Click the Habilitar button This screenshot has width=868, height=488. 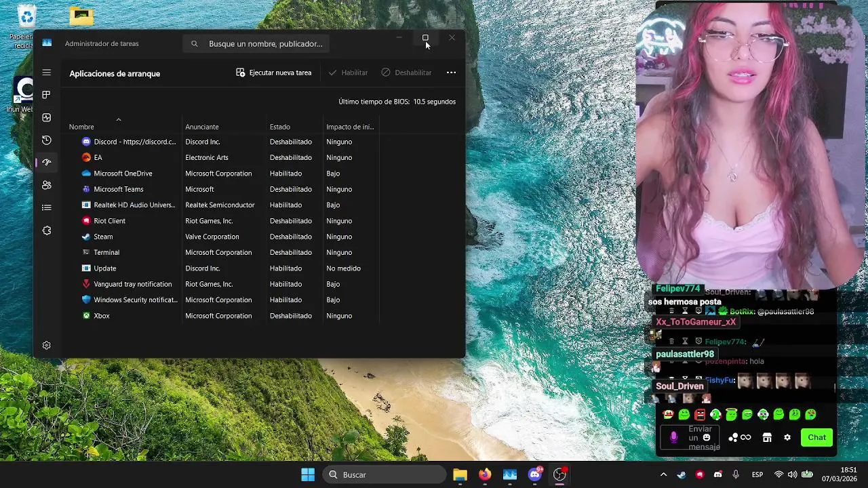point(348,73)
